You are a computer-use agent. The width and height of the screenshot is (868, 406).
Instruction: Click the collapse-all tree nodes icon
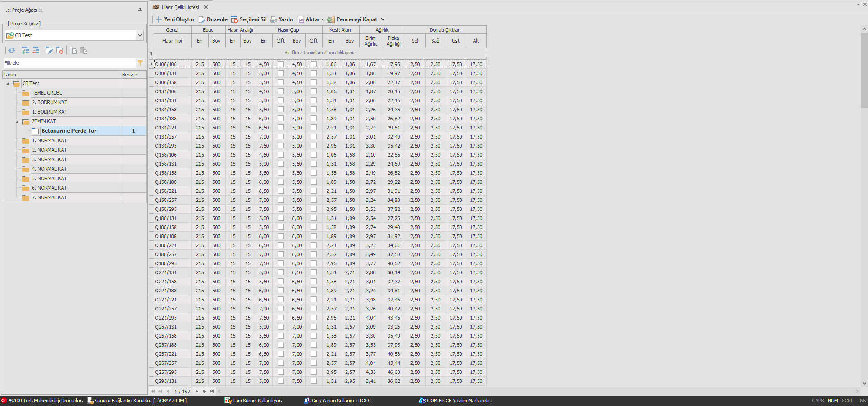36,50
